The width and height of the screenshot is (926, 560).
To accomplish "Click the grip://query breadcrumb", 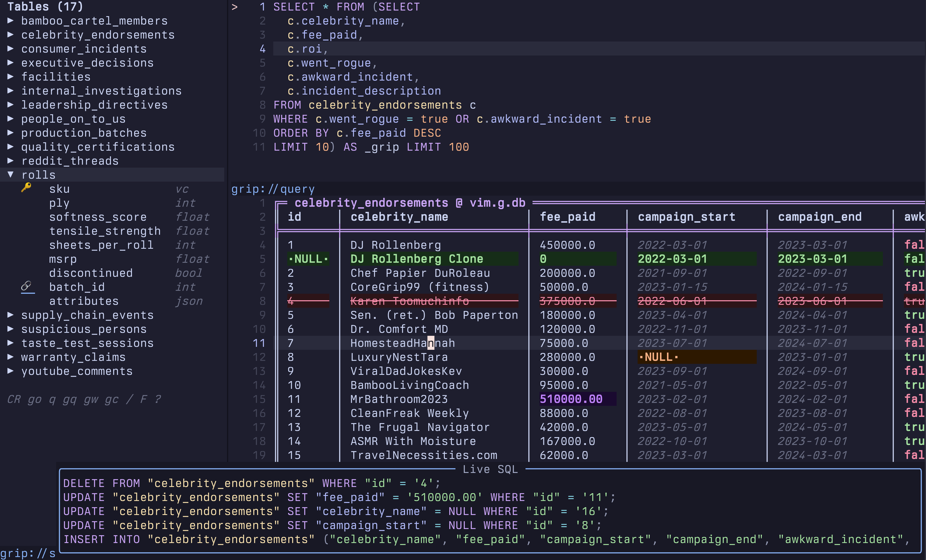I will (x=273, y=189).
